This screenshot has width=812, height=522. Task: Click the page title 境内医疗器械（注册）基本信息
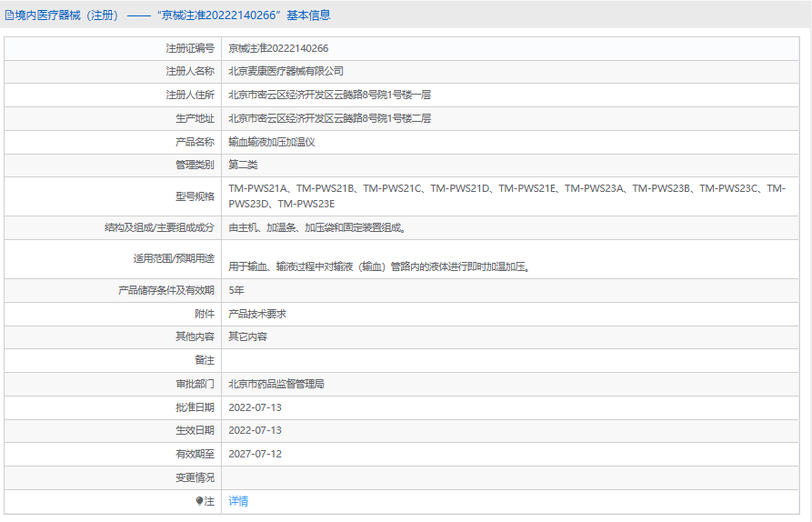173,15
